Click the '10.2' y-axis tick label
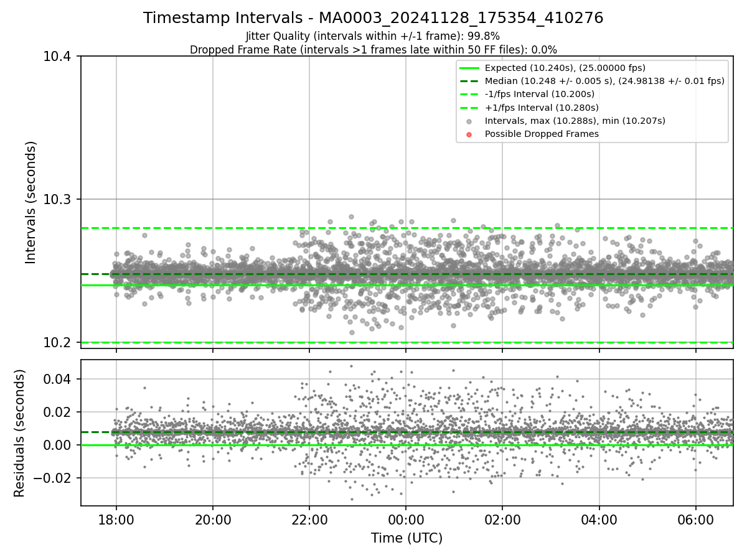Screen dimensions: 747x560 pyautogui.click(x=58, y=343)
